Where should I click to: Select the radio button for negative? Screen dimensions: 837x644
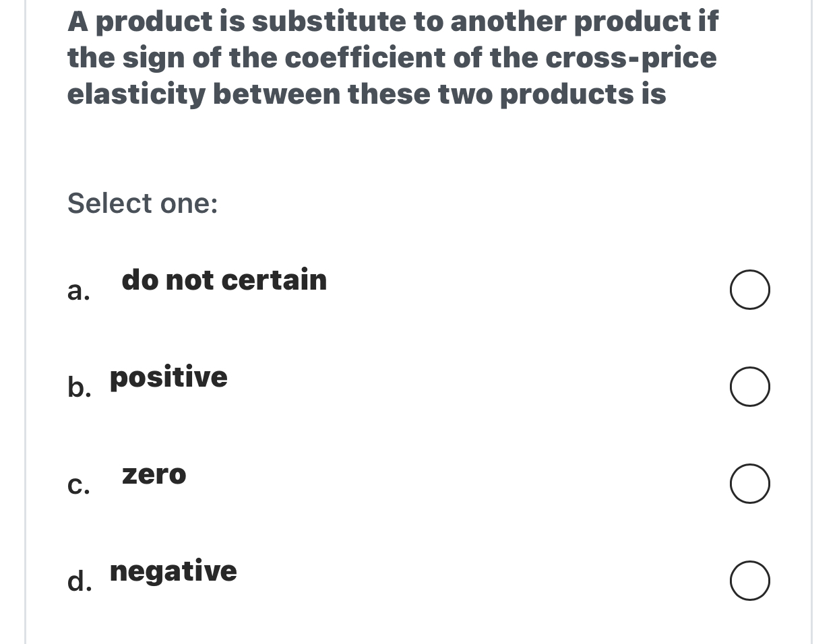[750, 581]
